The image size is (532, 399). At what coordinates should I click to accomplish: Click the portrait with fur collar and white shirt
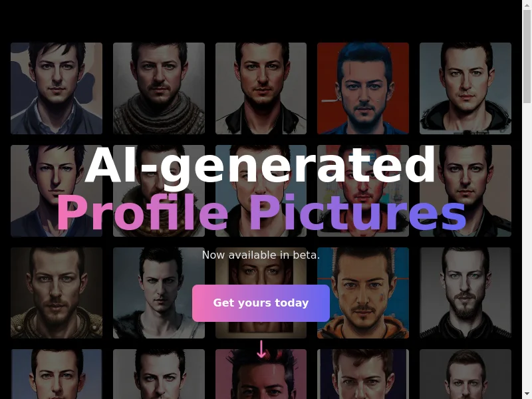[x=159, y=293]
